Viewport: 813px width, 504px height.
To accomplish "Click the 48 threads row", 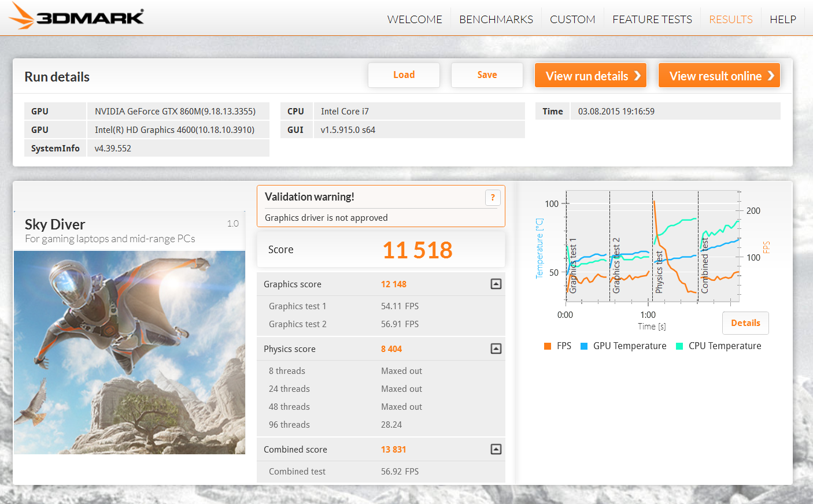I will pos(381,407).
